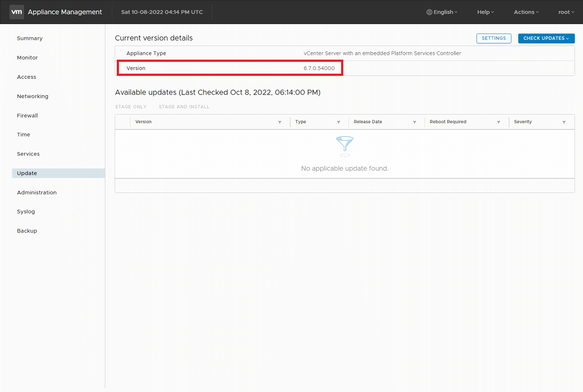The image size is (583, 392).
Task: Select Time in the sidebar
Action: (23, 135)
